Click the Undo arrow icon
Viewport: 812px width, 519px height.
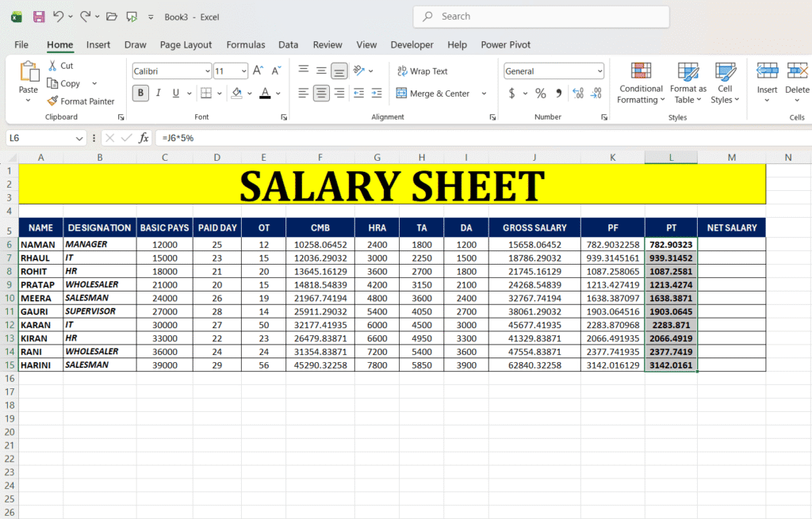click(x=58, y=17)
